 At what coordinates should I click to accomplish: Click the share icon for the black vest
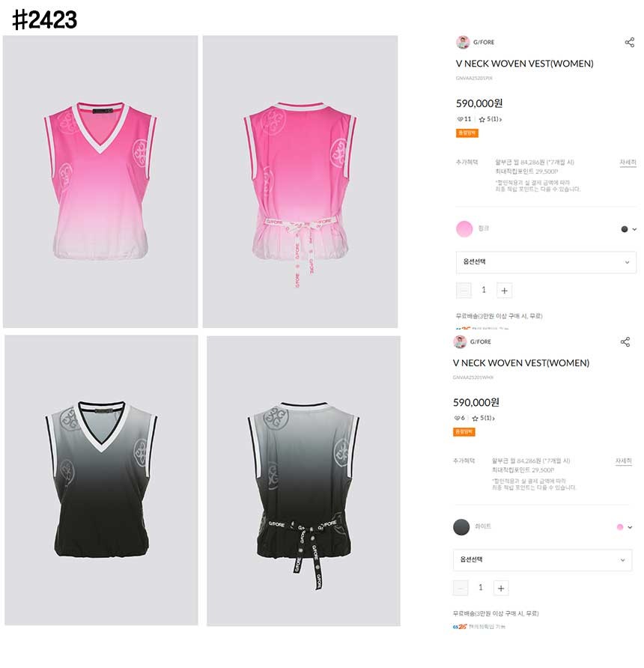point(625,341)
